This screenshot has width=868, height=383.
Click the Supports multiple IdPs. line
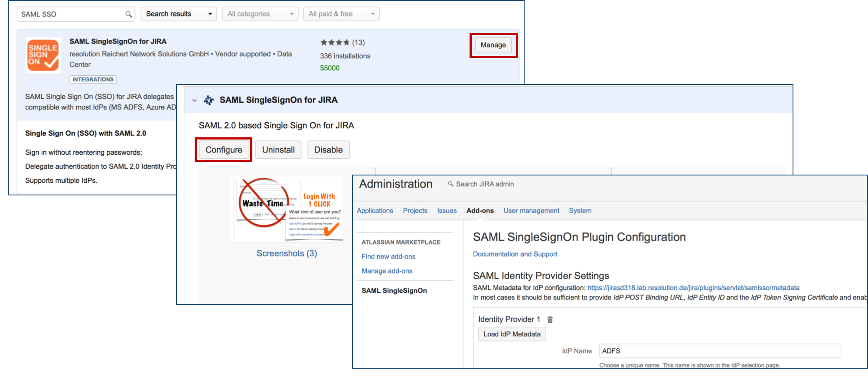61,181
